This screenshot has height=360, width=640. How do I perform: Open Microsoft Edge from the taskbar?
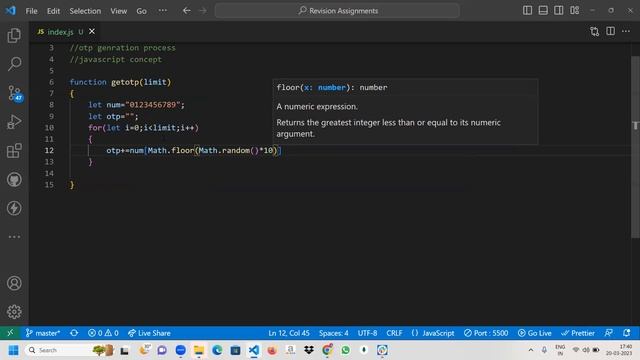click(217, 350)
